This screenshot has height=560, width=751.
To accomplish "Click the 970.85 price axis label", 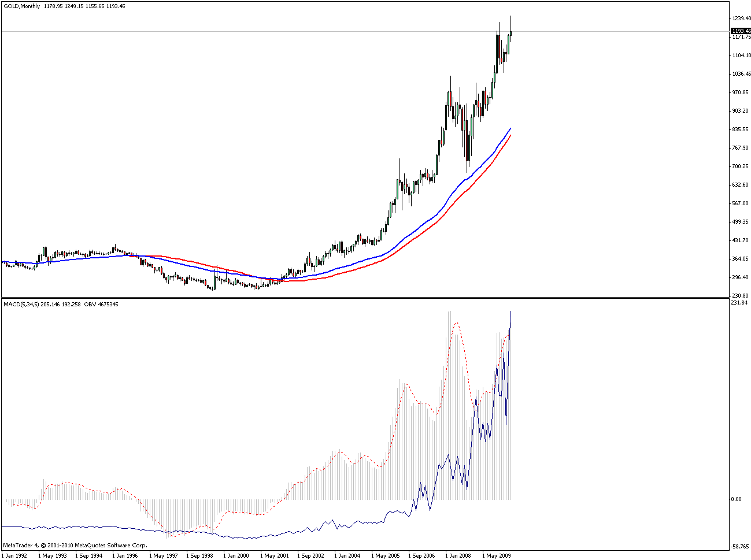I will click(741, 92).
